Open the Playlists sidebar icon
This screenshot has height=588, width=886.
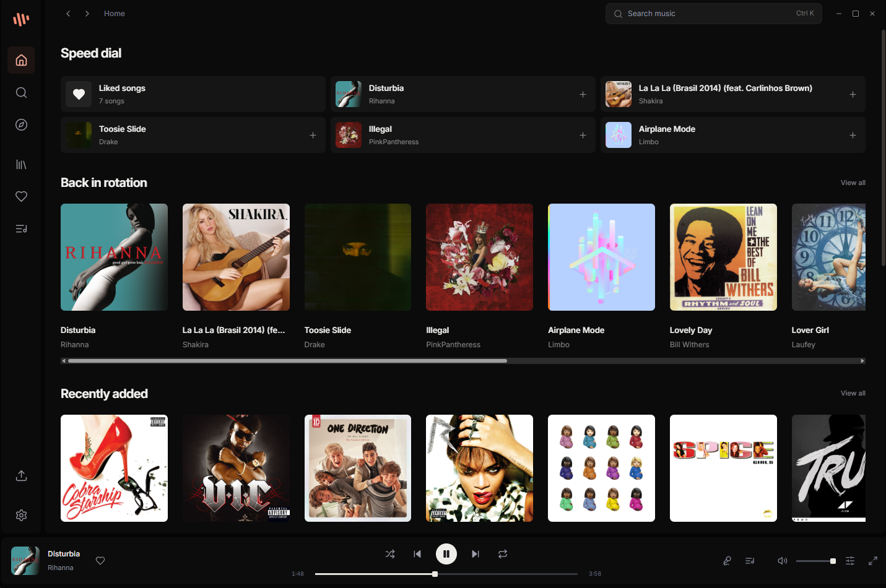click(21, 229)
